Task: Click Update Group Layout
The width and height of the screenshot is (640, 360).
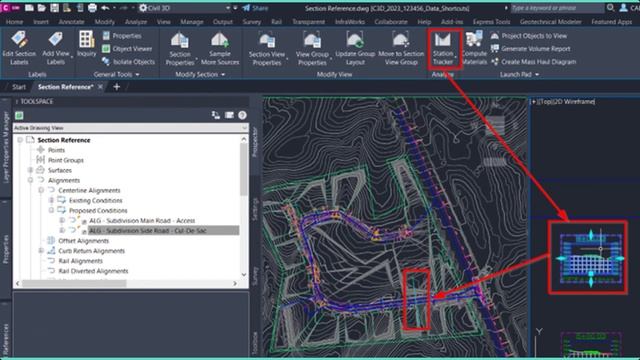Action: click(x=355, y=49)
